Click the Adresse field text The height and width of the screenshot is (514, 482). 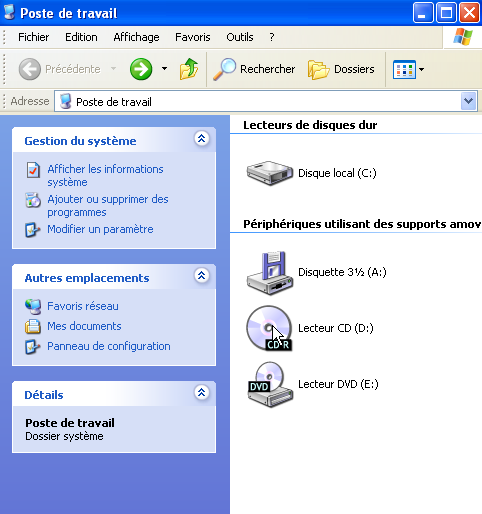[114, 102]
